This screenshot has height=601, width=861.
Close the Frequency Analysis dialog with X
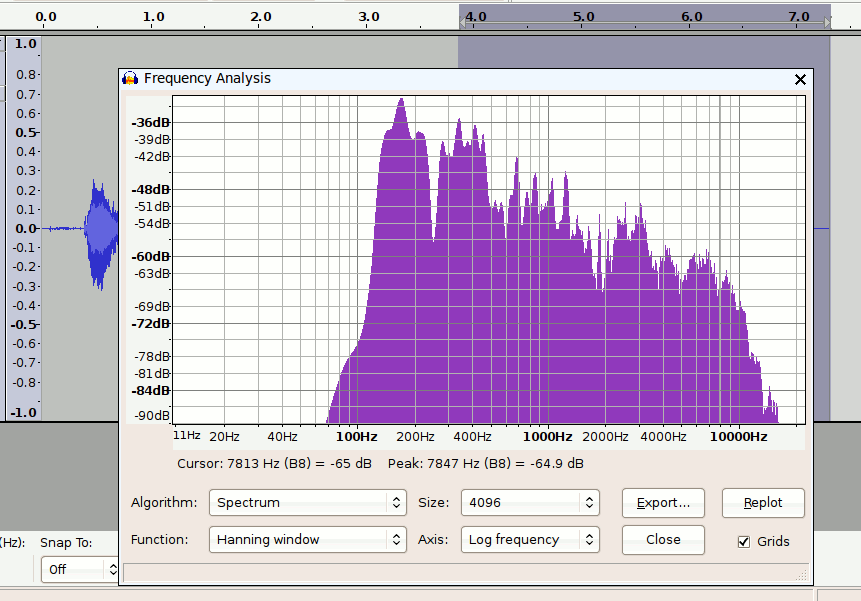point(800,79)
